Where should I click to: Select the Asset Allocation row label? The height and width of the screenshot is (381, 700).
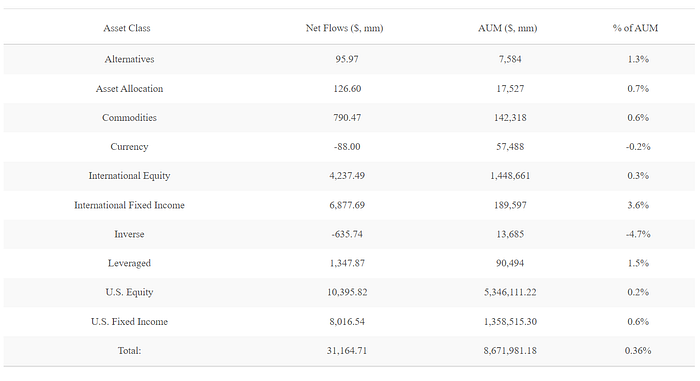pos(129,88)
